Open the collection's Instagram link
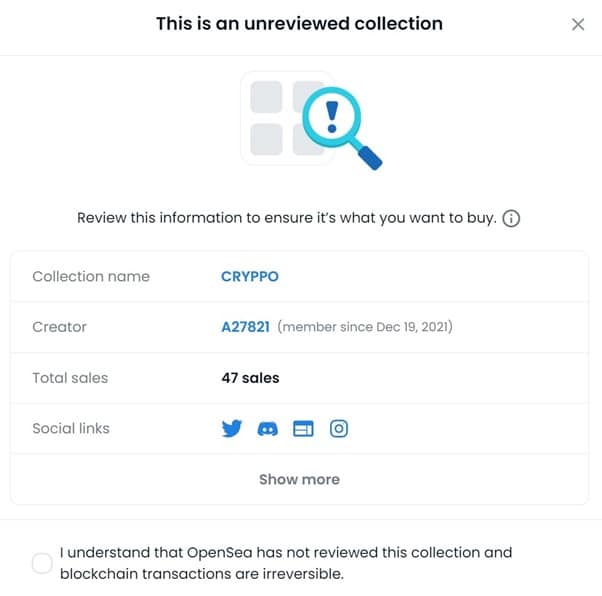The image size is (602, 596). [x=339, y=429]
